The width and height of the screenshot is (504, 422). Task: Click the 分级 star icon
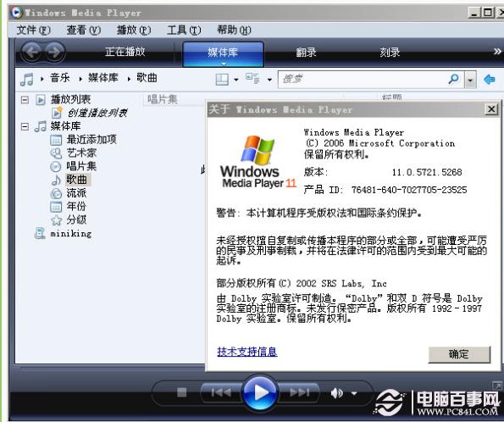(x=56, y=220)
